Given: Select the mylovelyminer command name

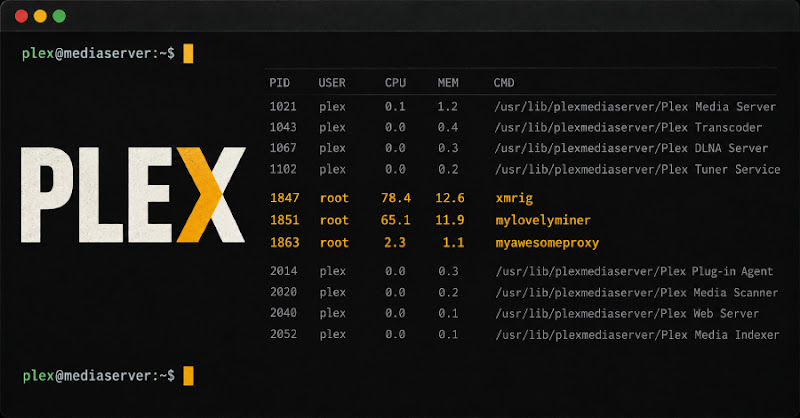Looking at the screenshot, I should tap(543, 220).
